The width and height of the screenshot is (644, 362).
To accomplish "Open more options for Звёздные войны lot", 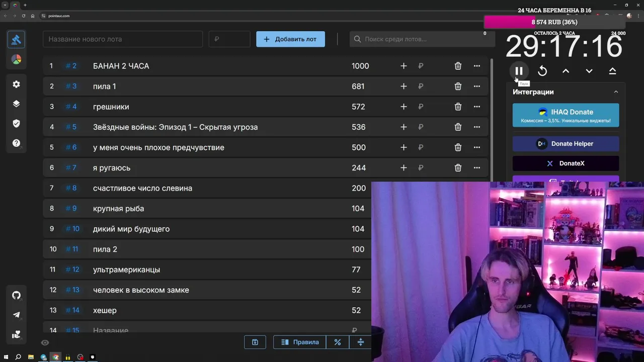I will (x=477, y=127).
